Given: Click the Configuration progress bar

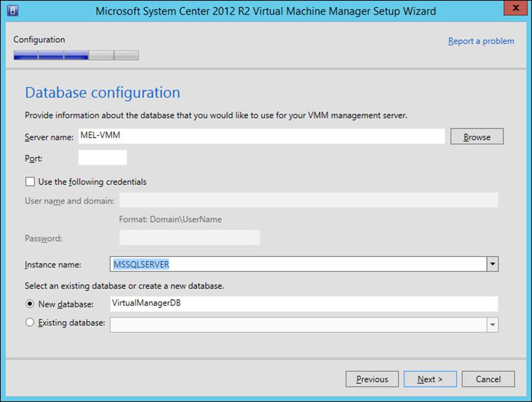Looking at the screenshot, I should click(76, 55).
